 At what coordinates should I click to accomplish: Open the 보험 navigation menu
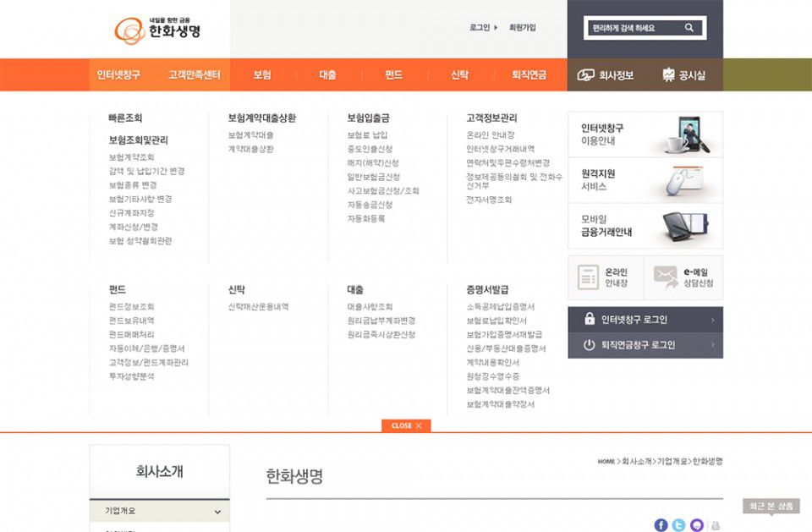click(262, 75)
